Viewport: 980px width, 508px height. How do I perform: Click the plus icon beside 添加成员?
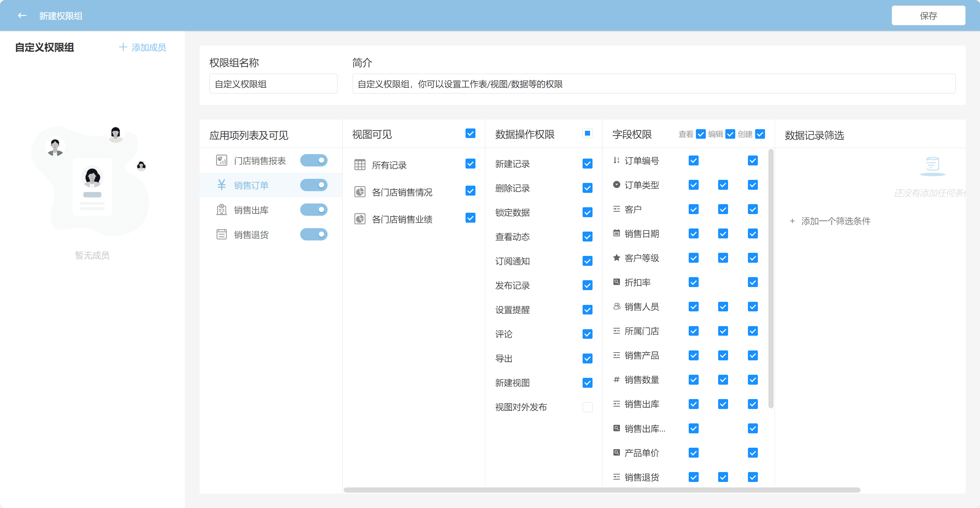tap(123, 47)
